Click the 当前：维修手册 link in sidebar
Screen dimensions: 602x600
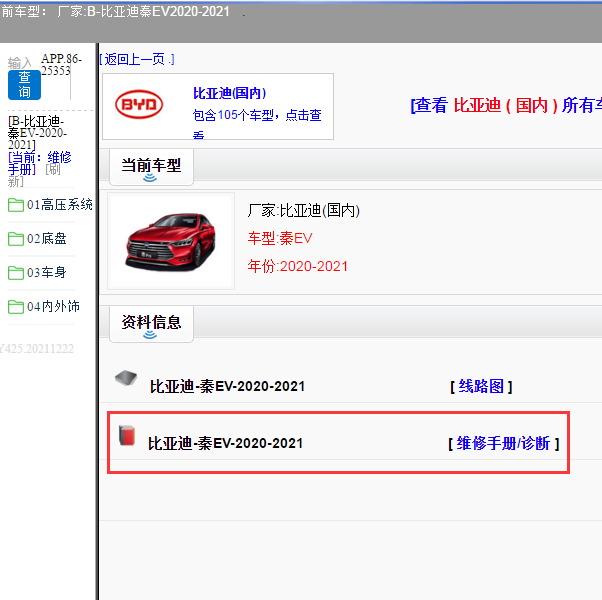[39, 163]
